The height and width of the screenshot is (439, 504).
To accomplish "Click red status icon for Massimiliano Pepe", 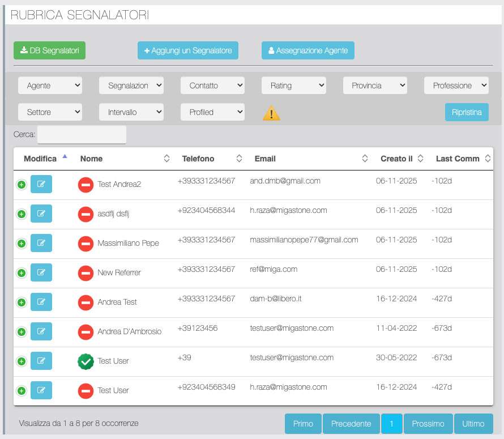I will (86, 244).
